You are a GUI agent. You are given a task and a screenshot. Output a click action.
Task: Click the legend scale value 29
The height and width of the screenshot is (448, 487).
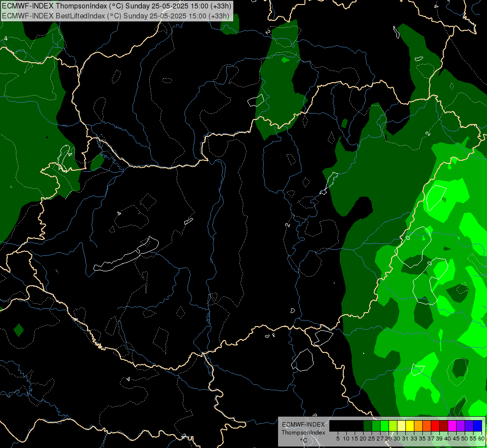click(x=388, y=439)
